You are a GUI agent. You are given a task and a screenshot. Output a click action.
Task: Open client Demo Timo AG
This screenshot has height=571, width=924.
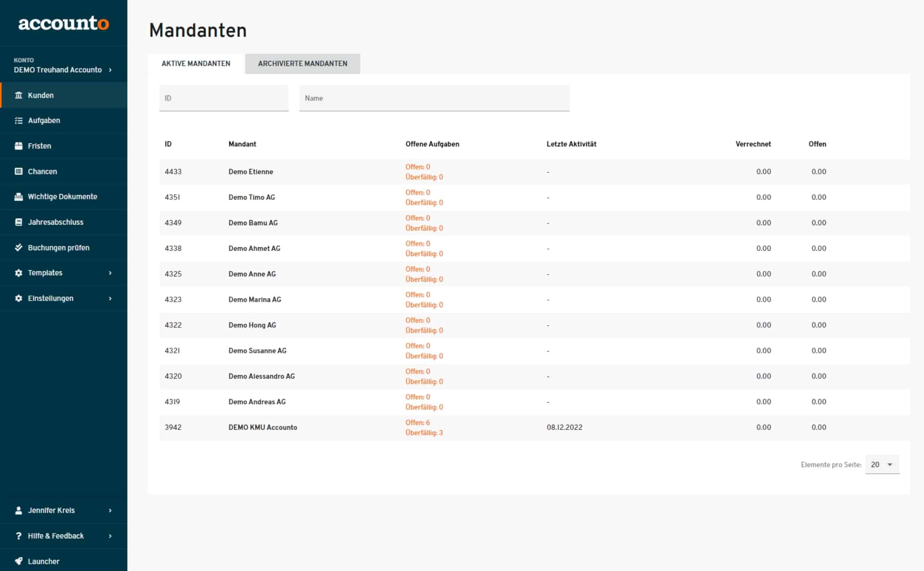(x=252, y=197)
